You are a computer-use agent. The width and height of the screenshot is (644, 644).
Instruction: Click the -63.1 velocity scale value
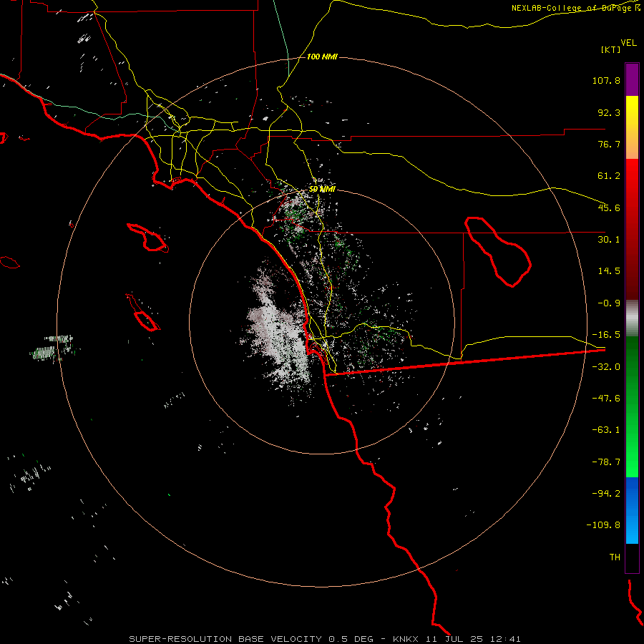(606, 430)
